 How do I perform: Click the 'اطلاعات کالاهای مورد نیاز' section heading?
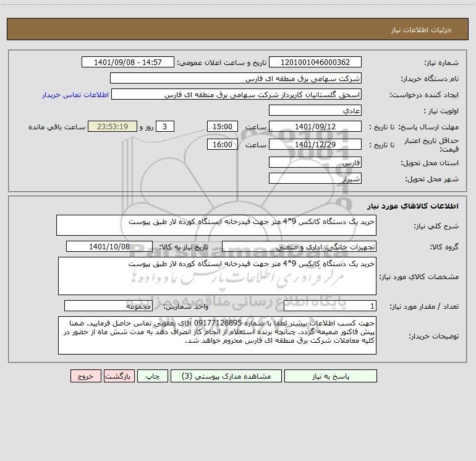(x=412, y=206)
